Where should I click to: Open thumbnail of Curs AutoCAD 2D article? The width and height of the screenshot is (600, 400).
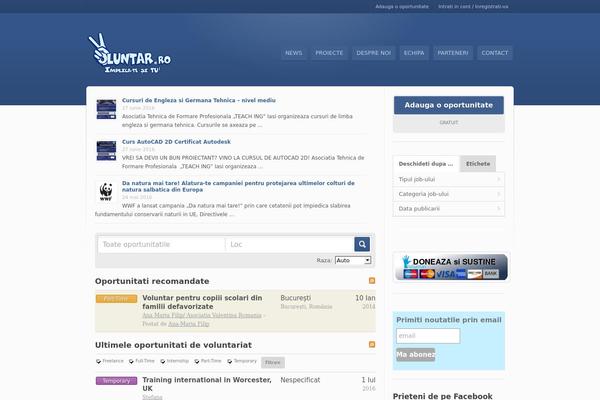[106, 150]
